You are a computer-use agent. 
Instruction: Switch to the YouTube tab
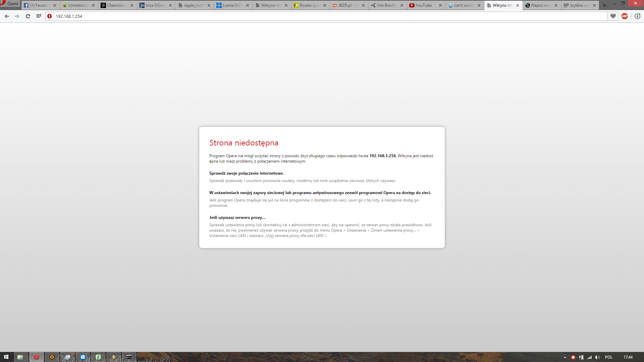click(x=426, y=5)
